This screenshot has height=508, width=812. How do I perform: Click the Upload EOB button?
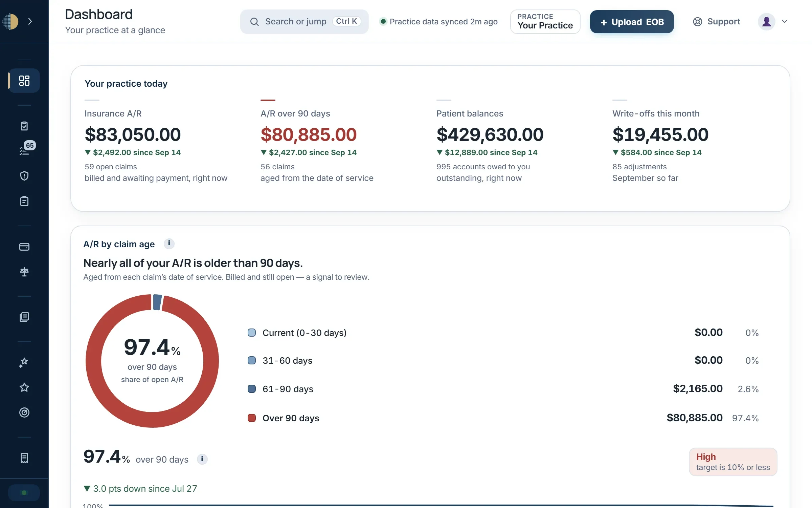point(632,22)
